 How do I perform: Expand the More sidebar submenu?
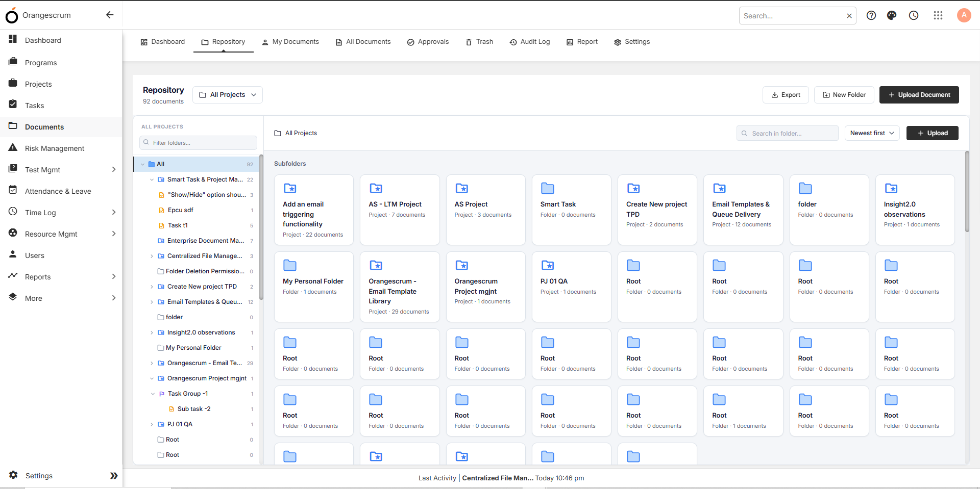click(114, 298)
